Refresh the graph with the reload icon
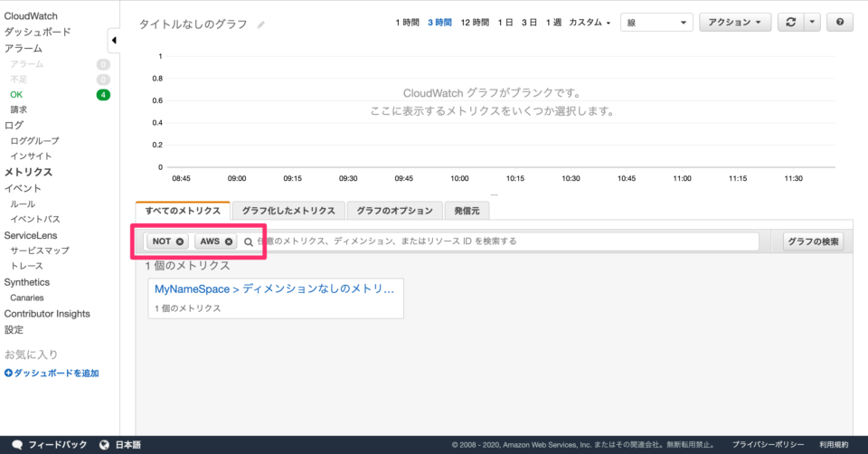 point(790,22)
